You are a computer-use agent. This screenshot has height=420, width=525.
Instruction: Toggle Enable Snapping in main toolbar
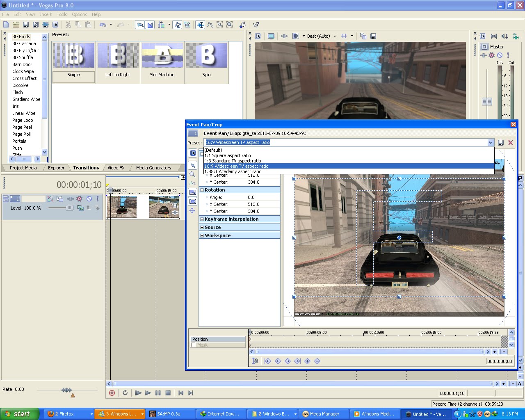tap(140, 25)
